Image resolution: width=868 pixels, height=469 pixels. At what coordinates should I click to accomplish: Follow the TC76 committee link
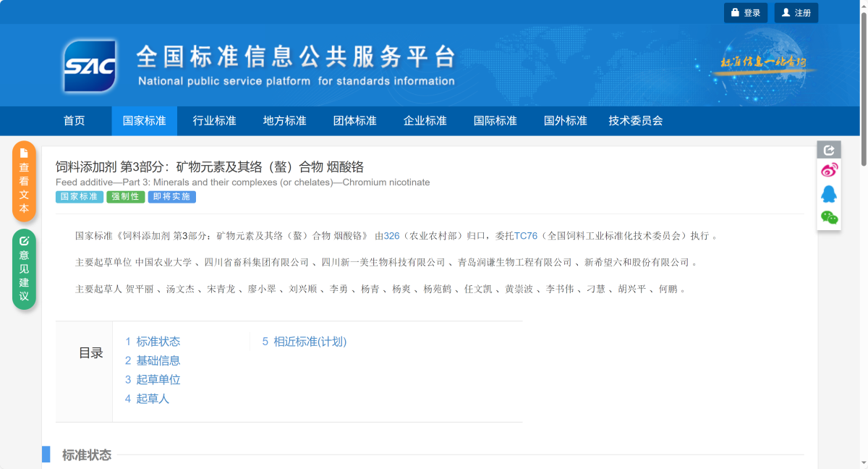(x=526, y=236)
